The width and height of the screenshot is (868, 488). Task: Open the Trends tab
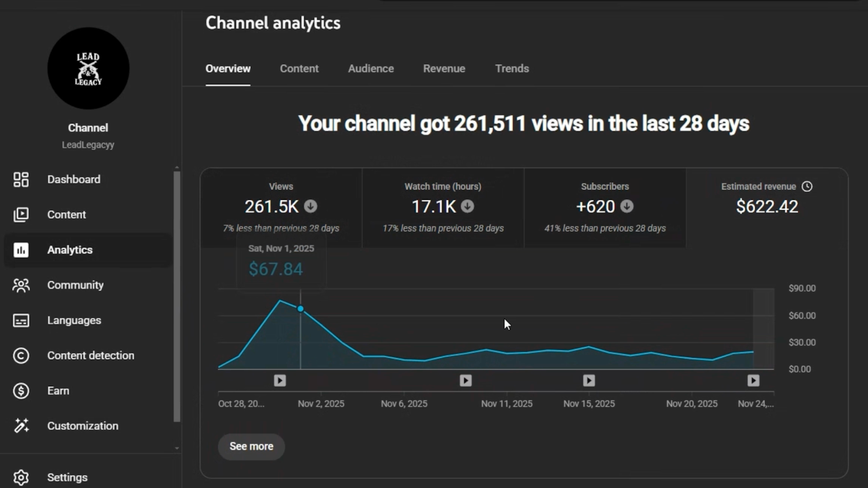tap(512, 69)
